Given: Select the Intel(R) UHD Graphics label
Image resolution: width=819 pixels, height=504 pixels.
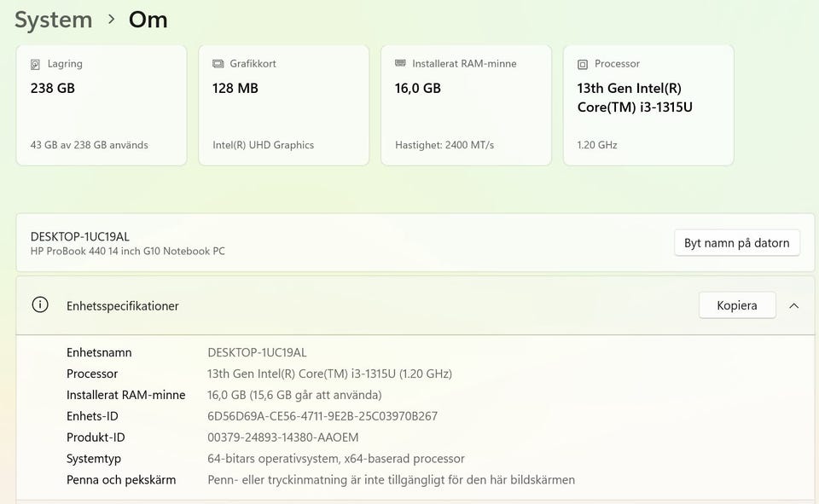Looking at the screenshot, I should click(x=263, y=145).
